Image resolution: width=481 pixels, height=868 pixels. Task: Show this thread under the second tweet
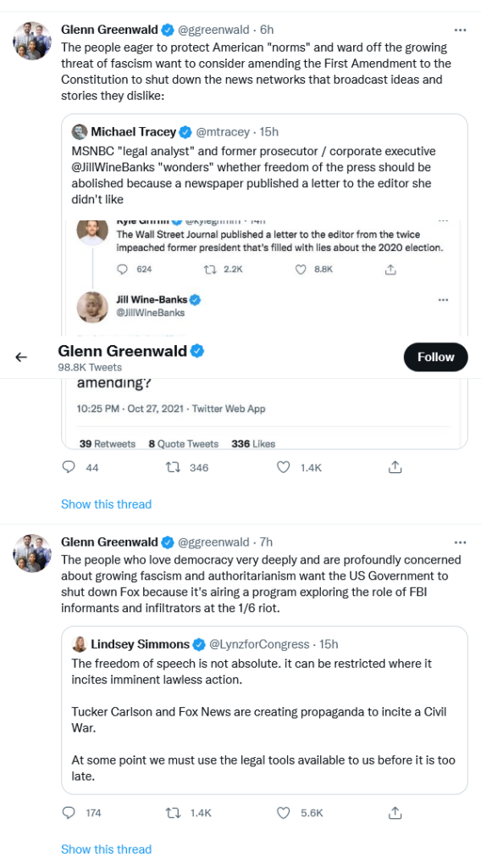pyautogui.click(x=106, y=849)
